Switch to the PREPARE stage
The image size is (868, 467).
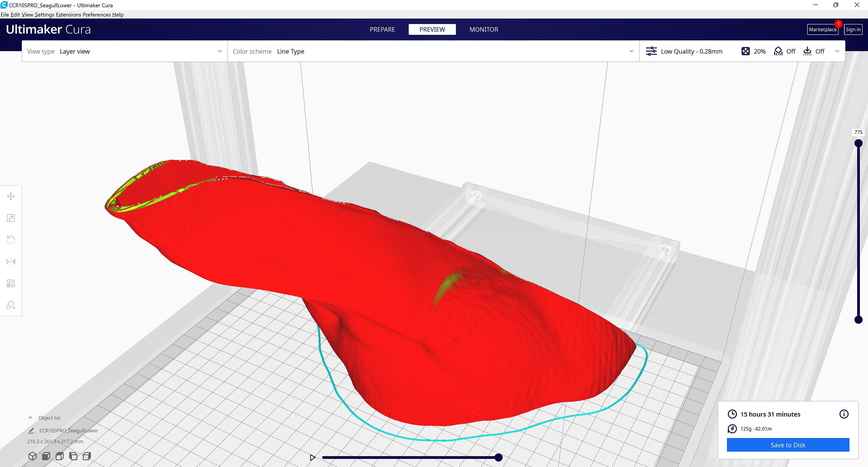[382, 29]
